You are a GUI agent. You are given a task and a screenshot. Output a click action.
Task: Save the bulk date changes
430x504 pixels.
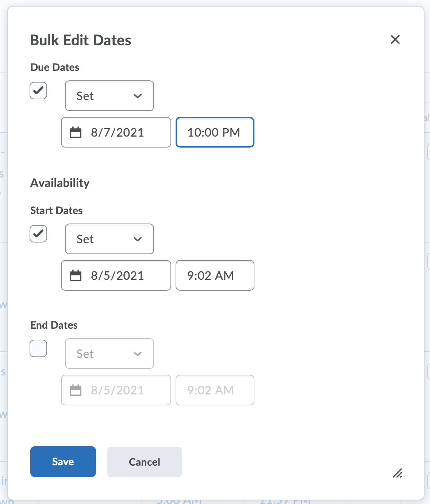pyautogui.click(x=63, y=462)
